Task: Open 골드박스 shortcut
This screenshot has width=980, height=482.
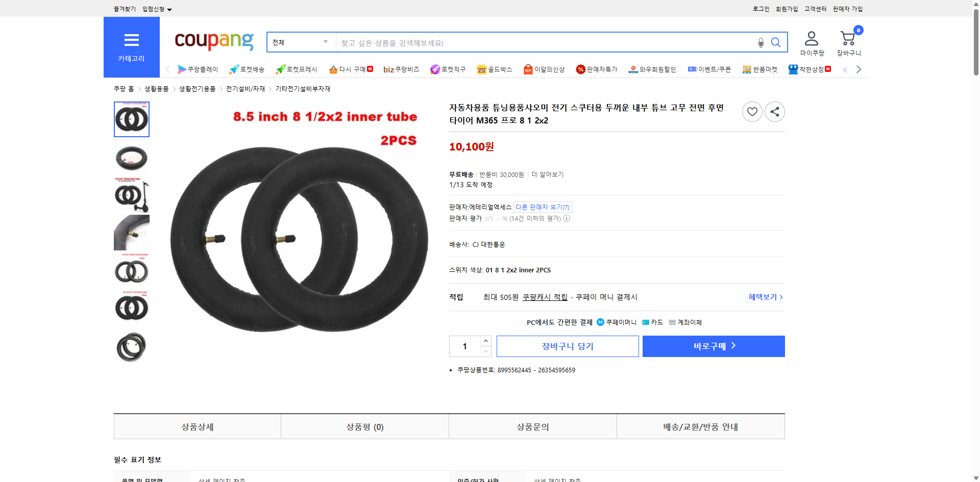Action: click(x=494, y=69)
